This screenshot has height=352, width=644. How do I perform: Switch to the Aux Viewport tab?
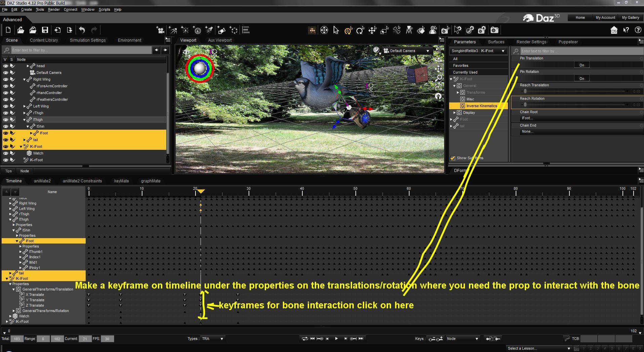[220, 40]
